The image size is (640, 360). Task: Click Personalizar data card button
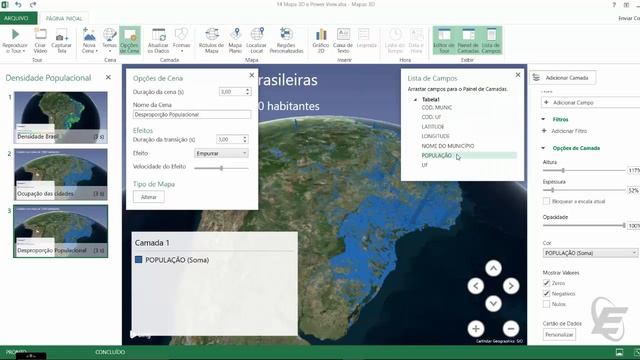click(x=559, y=335)
